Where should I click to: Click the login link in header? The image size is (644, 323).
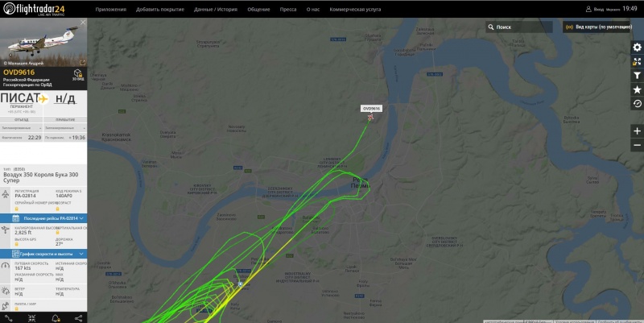(595, 9)
